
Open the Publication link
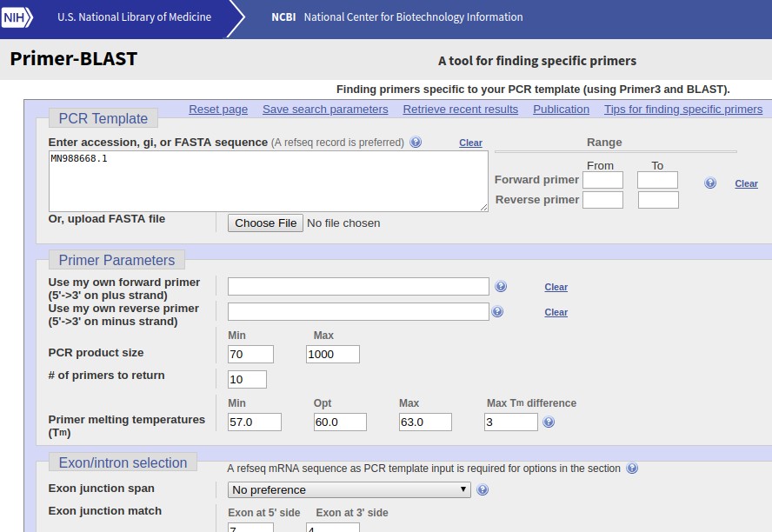tap(562, 110)
